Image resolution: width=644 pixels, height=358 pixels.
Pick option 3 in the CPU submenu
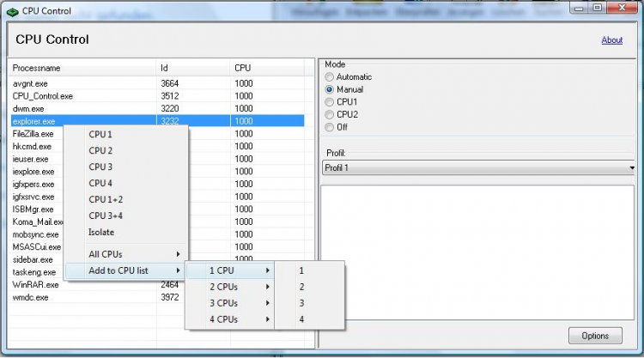(x=309, y=303)
